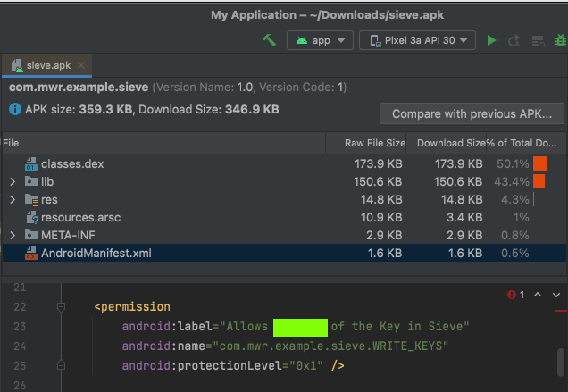Close the sieve.apk tab
This screenshot has height=392, width=568.
click(81, 65)
